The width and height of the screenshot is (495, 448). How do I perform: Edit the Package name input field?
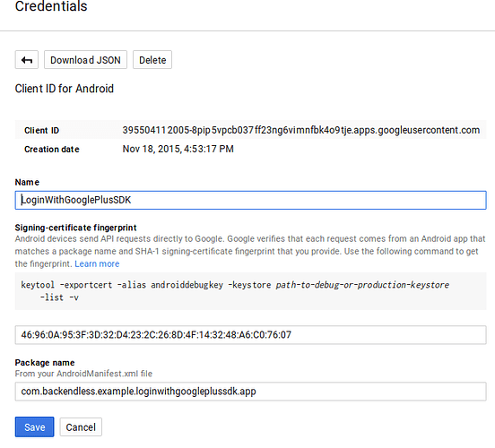point(251,392)
